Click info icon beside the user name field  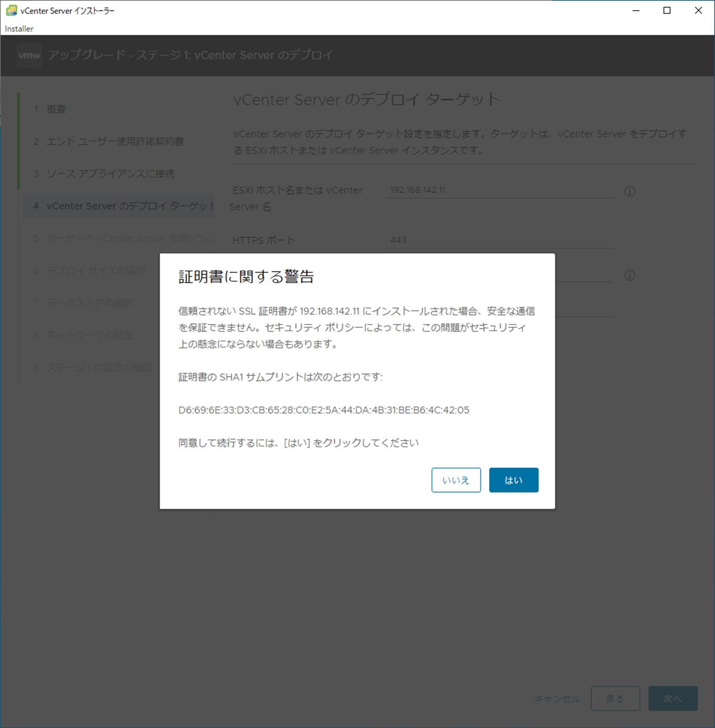629,275
